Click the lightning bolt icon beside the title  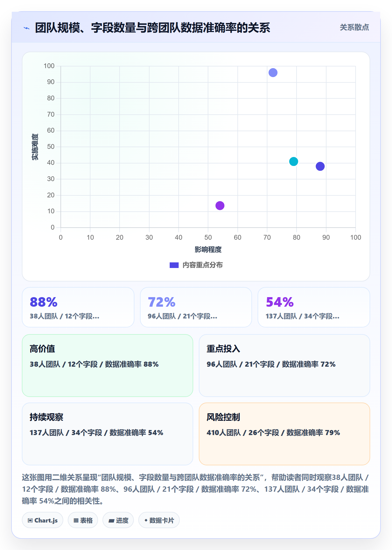click(x=27, y=28)
